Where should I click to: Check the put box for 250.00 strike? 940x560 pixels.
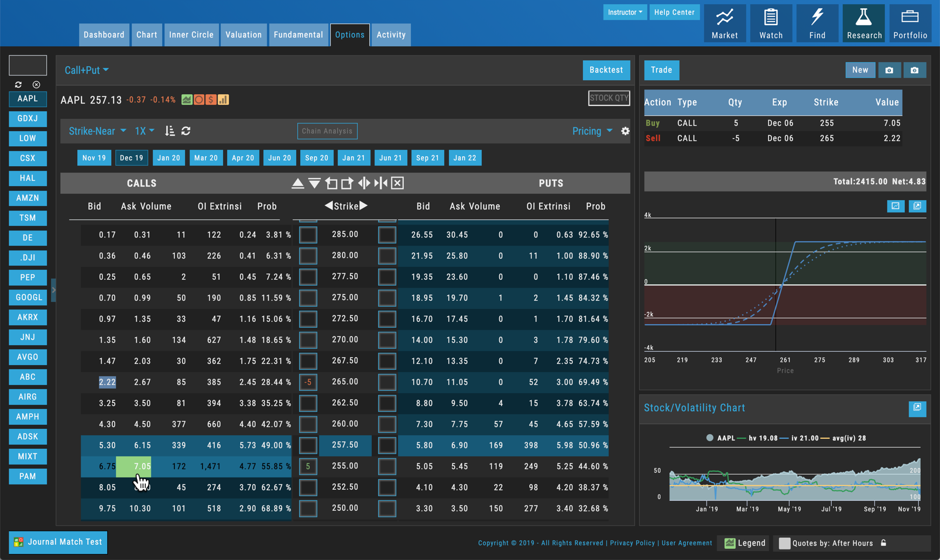[387, 509]
